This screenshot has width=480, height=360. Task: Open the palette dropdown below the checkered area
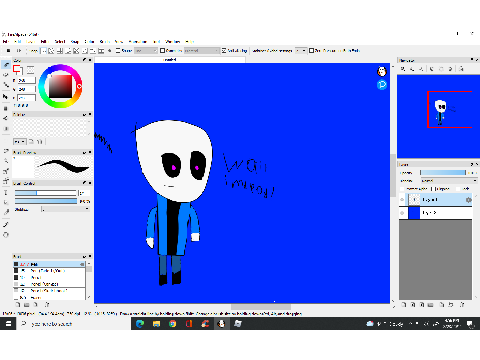click(20, 142)
